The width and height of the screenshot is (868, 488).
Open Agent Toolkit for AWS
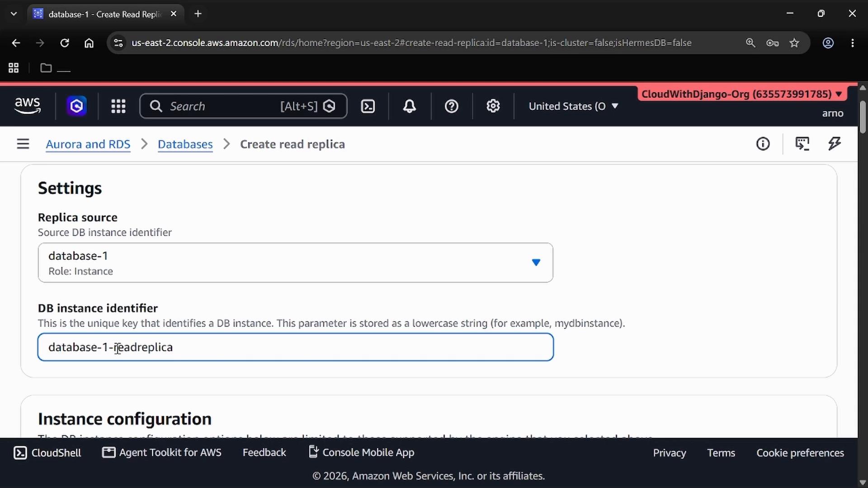tap(162, 452)
